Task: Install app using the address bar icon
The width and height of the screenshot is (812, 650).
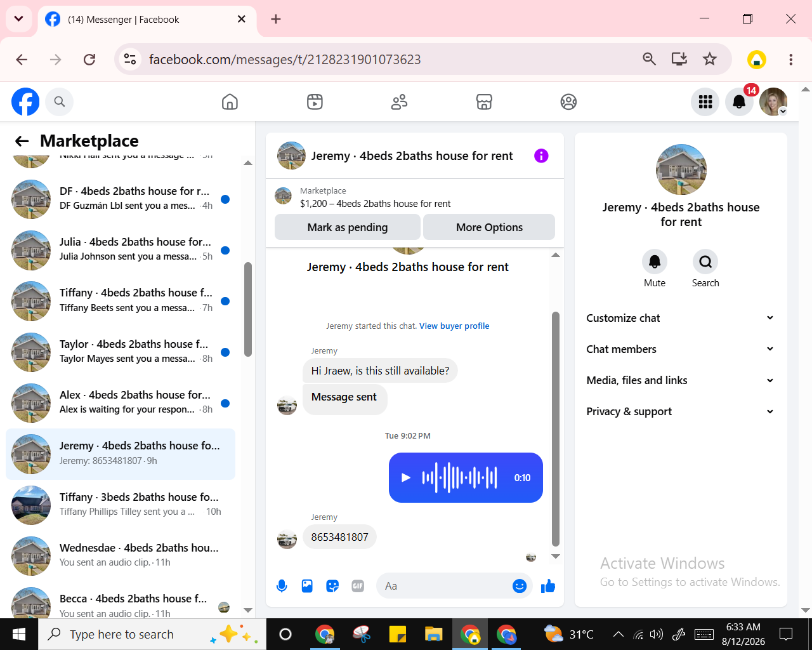Action: [x=679, y=59]
